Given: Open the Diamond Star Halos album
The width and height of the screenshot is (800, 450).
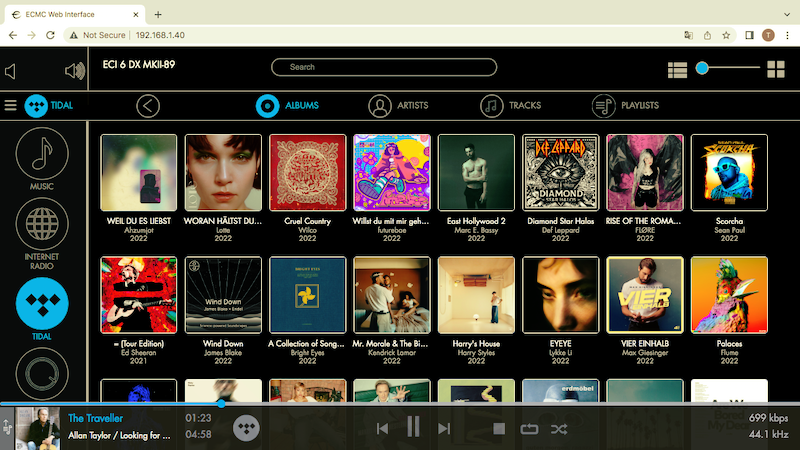Looking at the screenshot, I should click(x=561, y=172).
